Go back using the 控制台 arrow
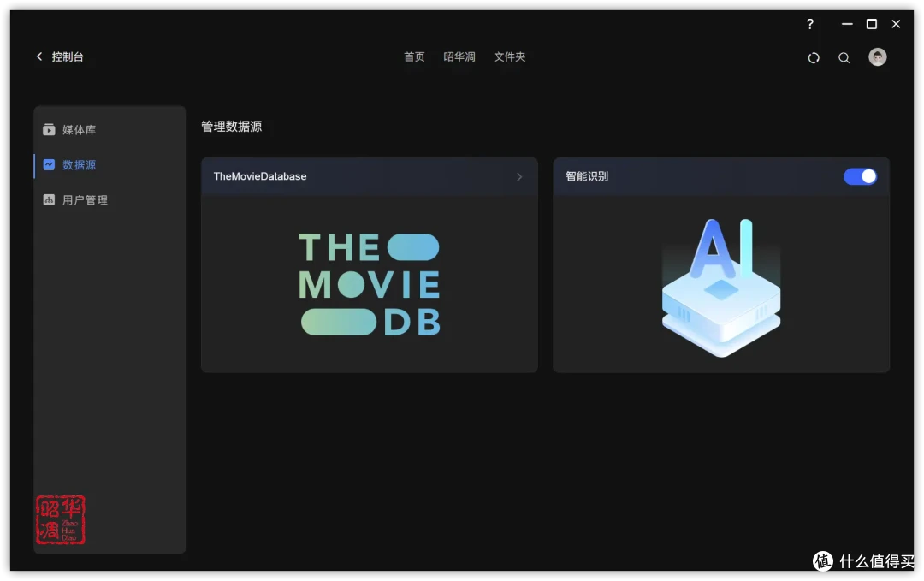Image resolution: width=924 pixels, height=581 pixels. click(39, 56)
